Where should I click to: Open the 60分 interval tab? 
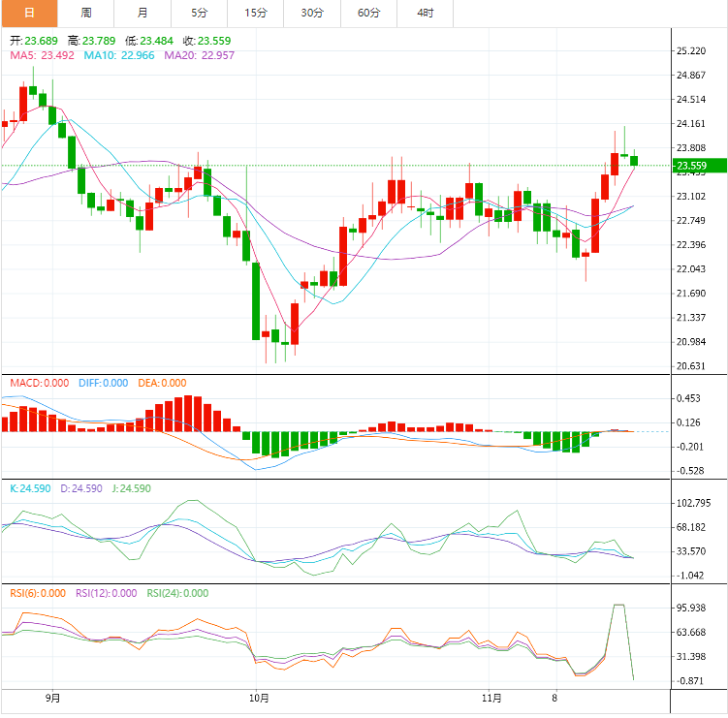coord(369,13)
